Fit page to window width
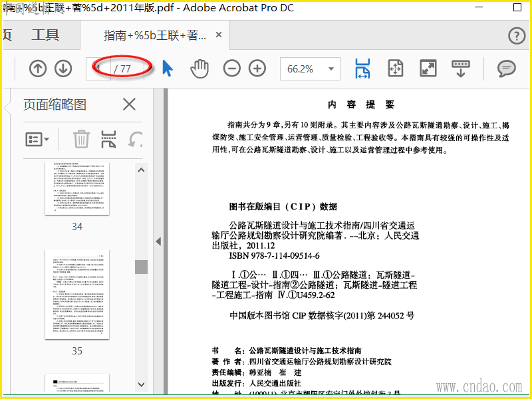 pos(362,68)
